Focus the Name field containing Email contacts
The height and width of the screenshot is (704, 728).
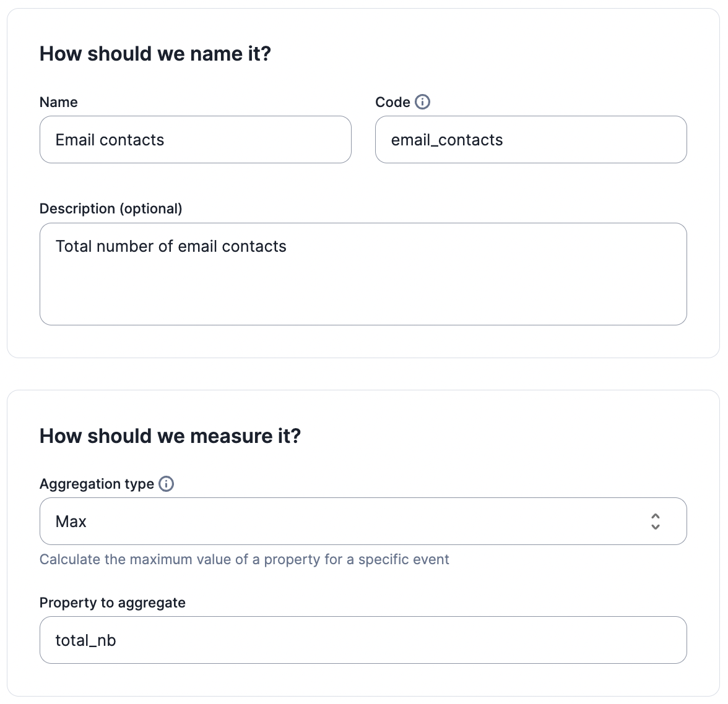(196, 140)
